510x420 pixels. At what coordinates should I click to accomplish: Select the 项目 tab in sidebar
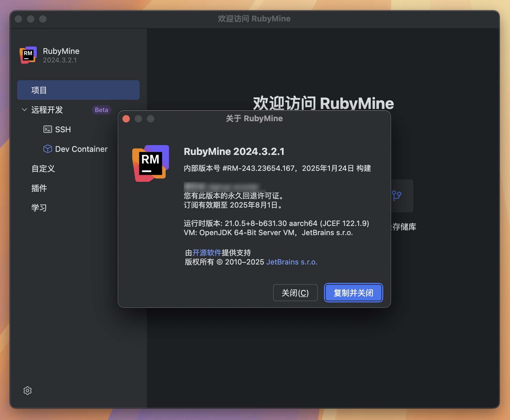(78, 90)
